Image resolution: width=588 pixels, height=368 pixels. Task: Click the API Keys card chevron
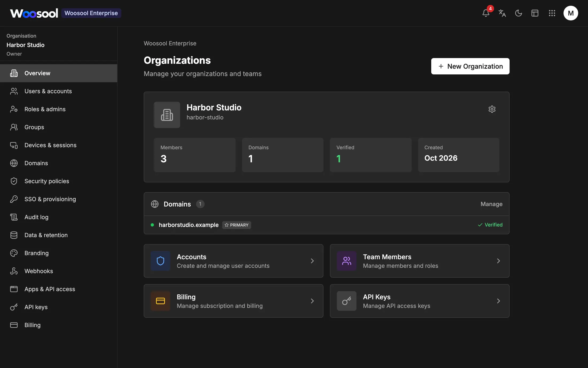(498, 301)
